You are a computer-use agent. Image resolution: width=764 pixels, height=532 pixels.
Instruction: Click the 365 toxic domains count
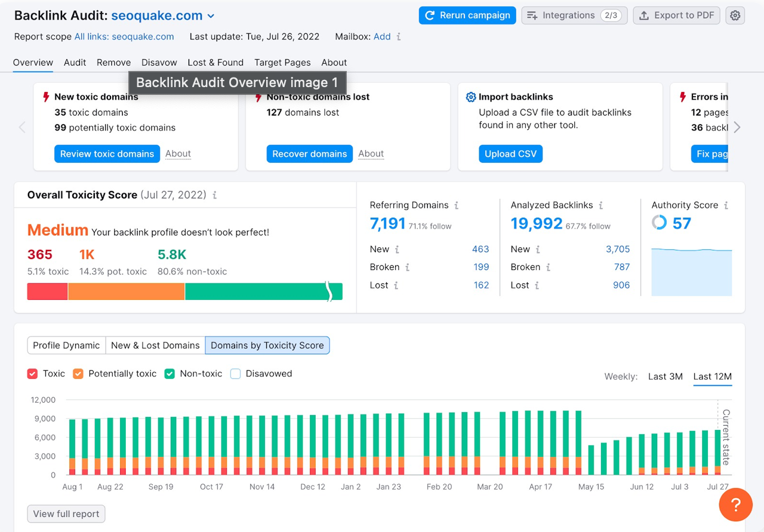pyautogui.click(x=40, y=255)
